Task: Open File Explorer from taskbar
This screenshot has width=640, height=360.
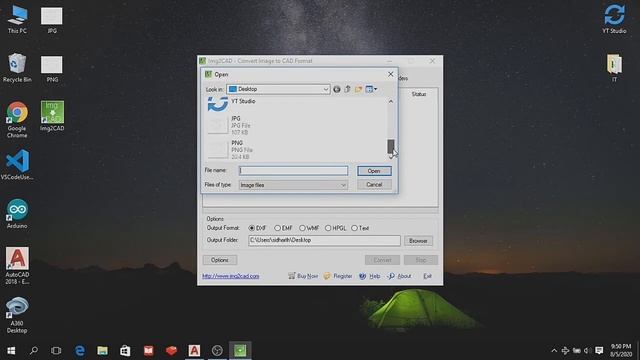Action: pyautogui.click(x=102, y=351)
